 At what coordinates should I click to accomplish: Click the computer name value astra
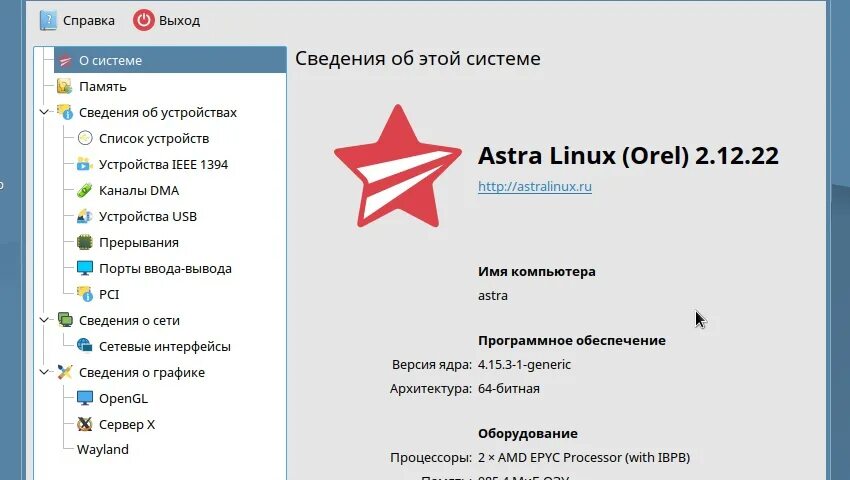(x=493, y=296)
